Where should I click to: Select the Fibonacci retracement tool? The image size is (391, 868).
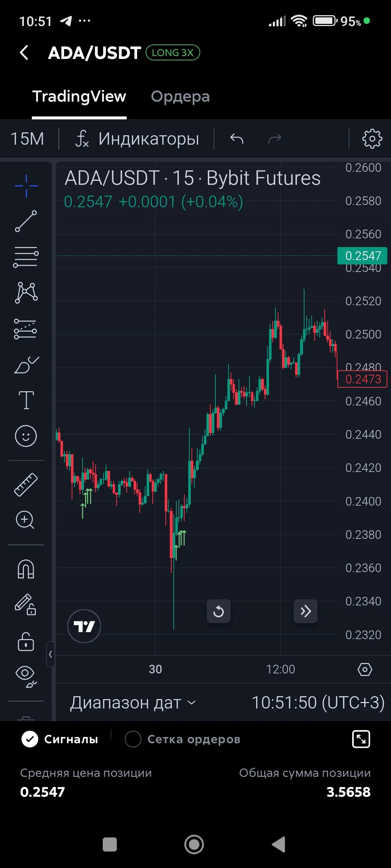pyautogui.click(x=26, y=257)
